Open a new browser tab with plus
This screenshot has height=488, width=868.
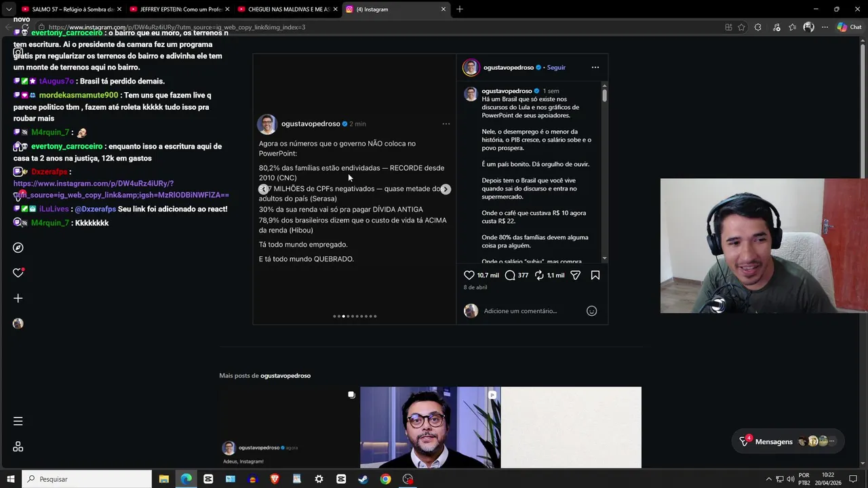[x=460, y=9]
